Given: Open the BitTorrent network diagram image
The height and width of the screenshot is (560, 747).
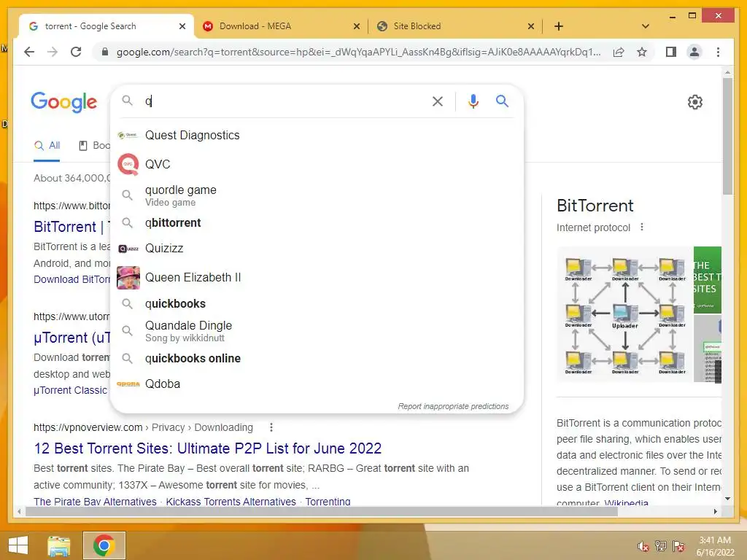Looking at the screenshot, I should click(624, 314).
